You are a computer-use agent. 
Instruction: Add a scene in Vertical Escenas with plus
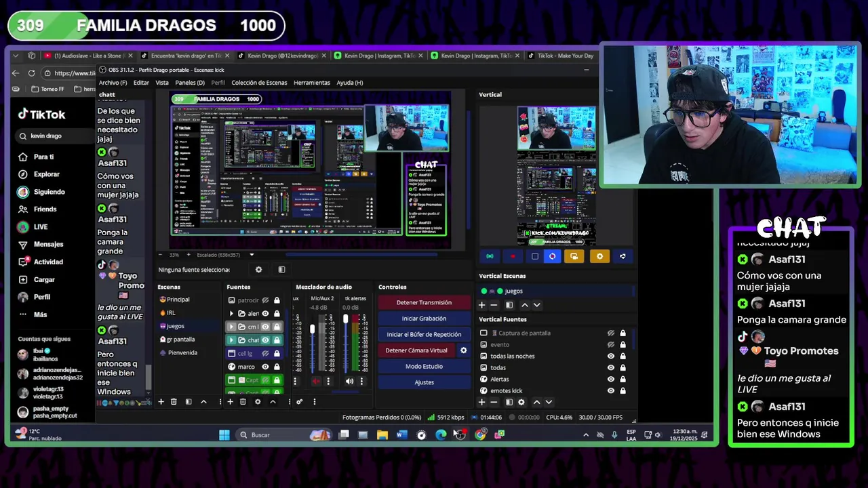(x=482, y=305)
